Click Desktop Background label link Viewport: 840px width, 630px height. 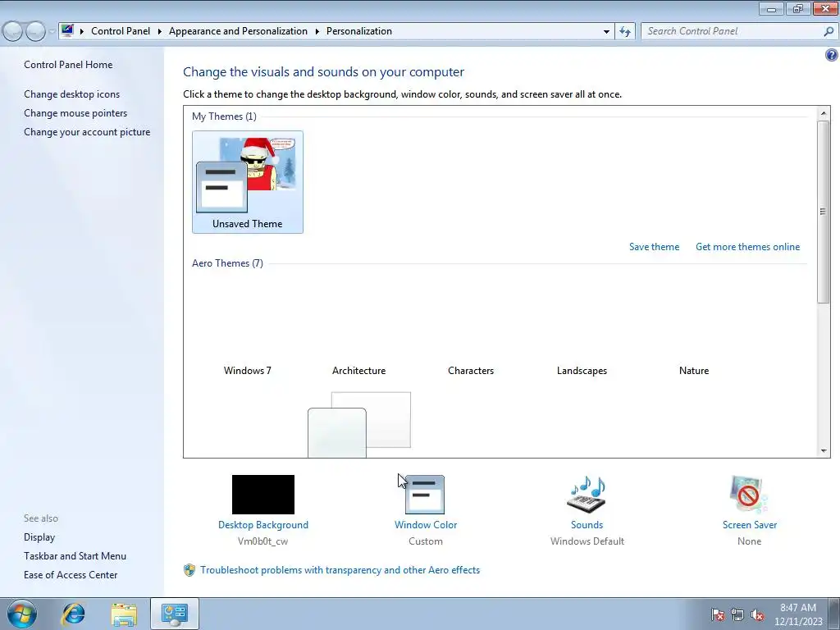tap(263, 525)
